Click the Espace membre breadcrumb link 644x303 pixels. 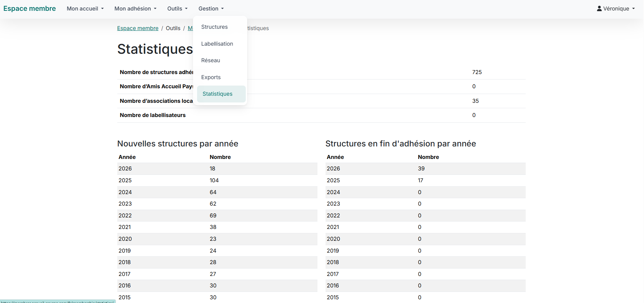[138, 28]
